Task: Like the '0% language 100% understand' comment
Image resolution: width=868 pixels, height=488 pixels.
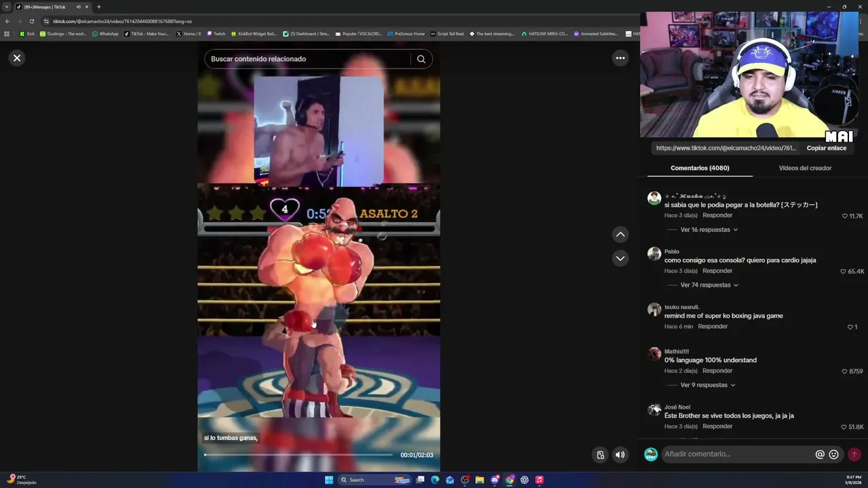Action: pyautogui.click(x=845, y=371)
